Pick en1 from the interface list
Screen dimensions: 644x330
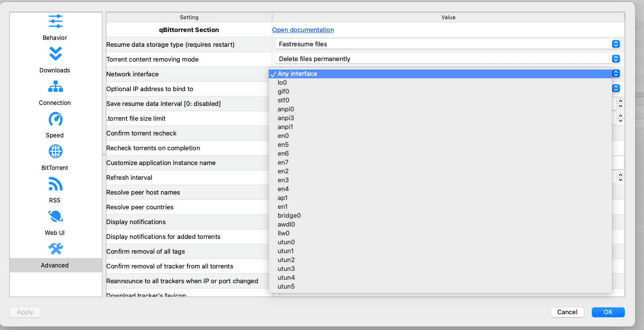pos(440,207)
